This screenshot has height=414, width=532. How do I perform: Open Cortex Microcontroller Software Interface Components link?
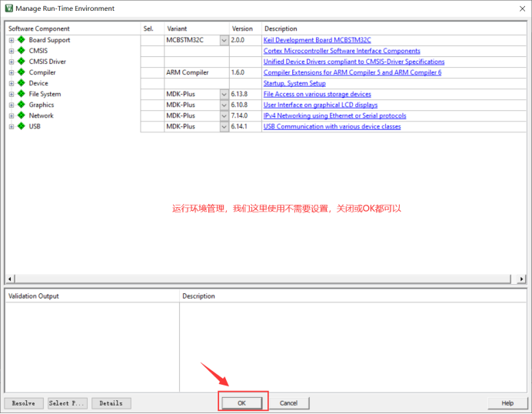pyautogui.click(x=341, y=51)
